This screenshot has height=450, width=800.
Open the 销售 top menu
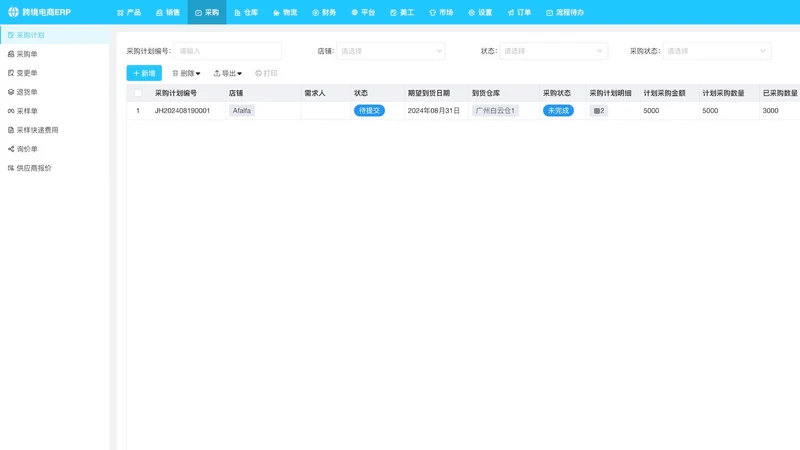pos(168,12)
